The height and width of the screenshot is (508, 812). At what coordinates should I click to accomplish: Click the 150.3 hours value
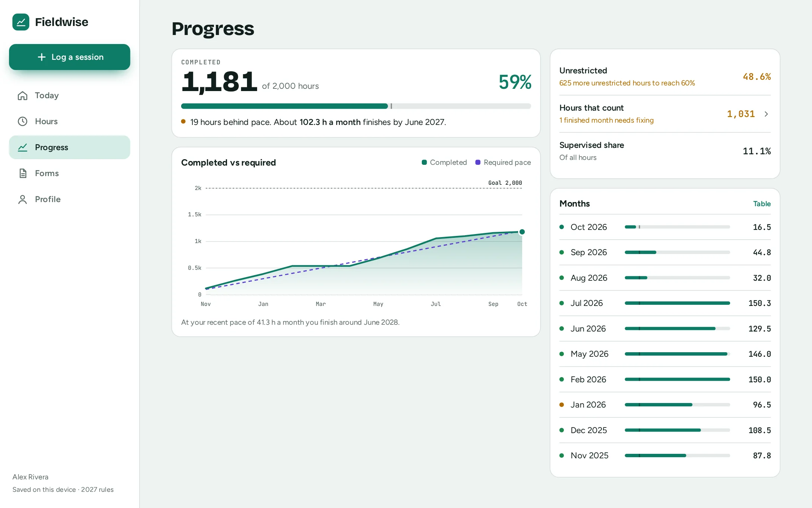click(759, 303)
